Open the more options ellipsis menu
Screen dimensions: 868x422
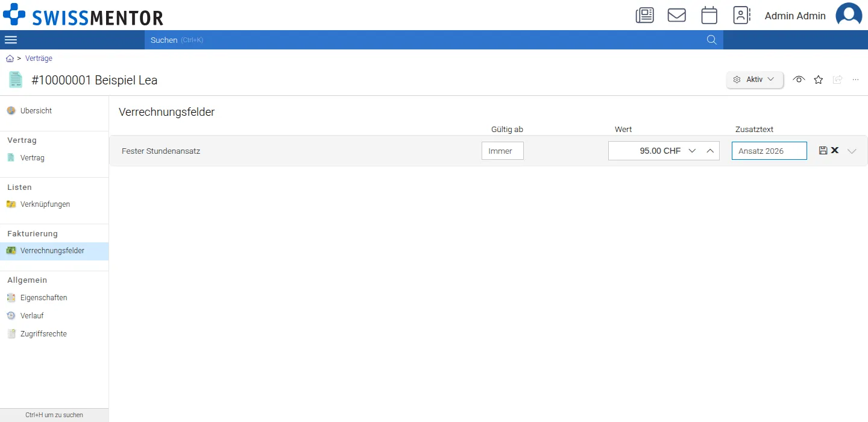[856, 80]
